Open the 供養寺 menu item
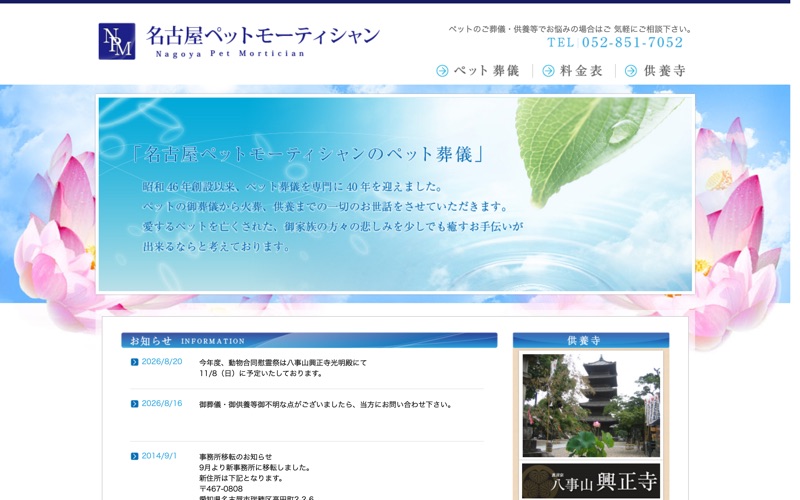The width and height of the screenshot is (800, 500). (x=664, y=71)
